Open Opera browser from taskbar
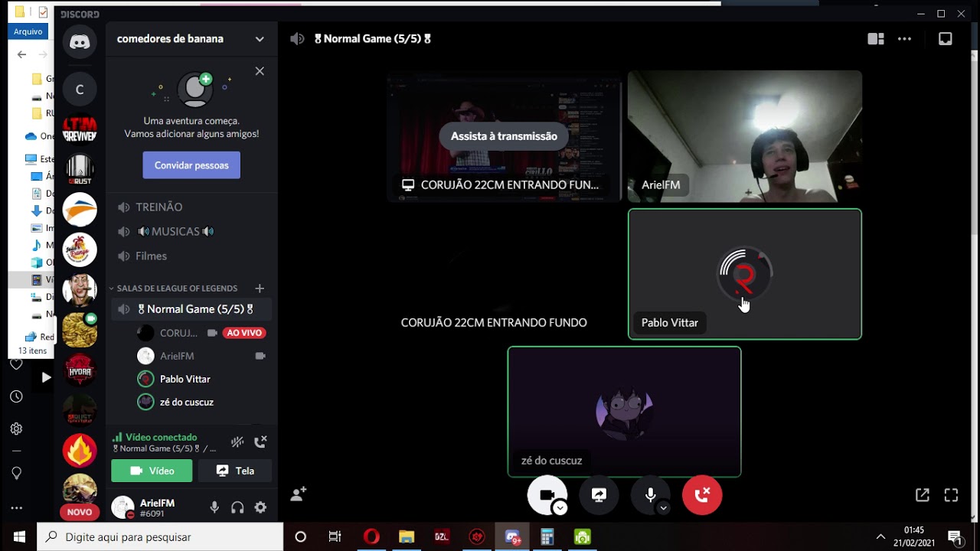Viewport: 980px width, 551px height. [371, 537]
